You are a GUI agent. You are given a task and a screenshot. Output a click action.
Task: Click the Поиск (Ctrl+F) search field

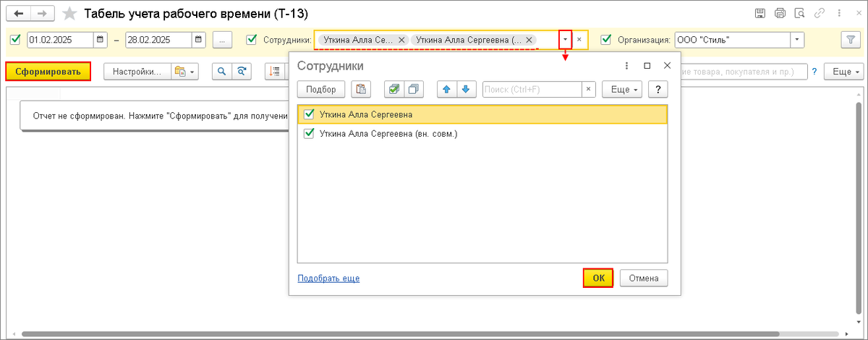(532, 90)
